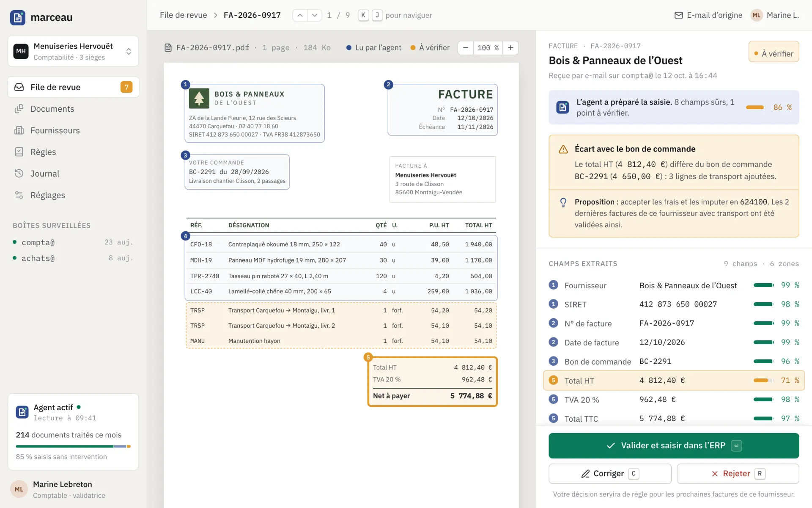Click the FA-2026-0917.pdf file icon
This screenshot has width=812, height=508.
[168, 48]
